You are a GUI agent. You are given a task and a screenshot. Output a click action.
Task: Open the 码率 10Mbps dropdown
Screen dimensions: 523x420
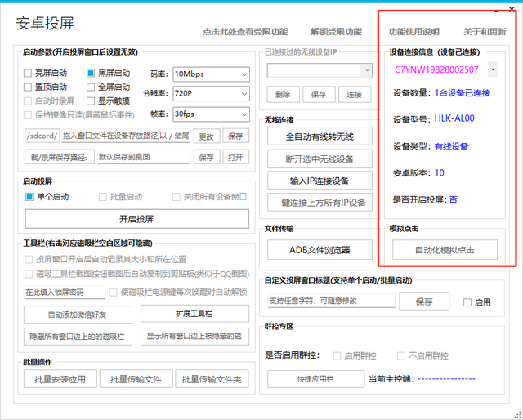[x=211, y=74]
